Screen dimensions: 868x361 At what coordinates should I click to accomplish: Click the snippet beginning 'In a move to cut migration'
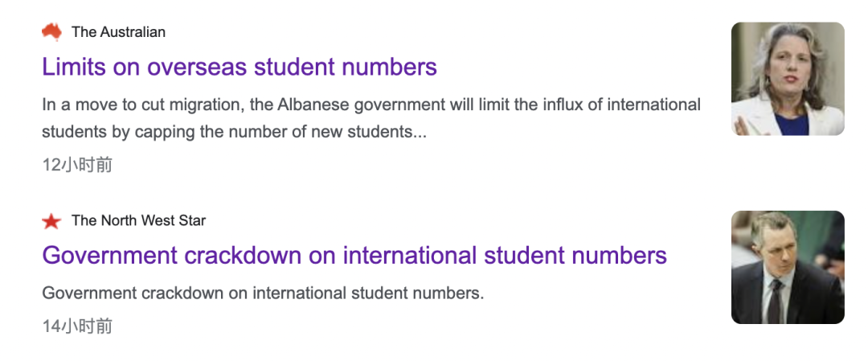pyautogui.click(x=371, y=118)
